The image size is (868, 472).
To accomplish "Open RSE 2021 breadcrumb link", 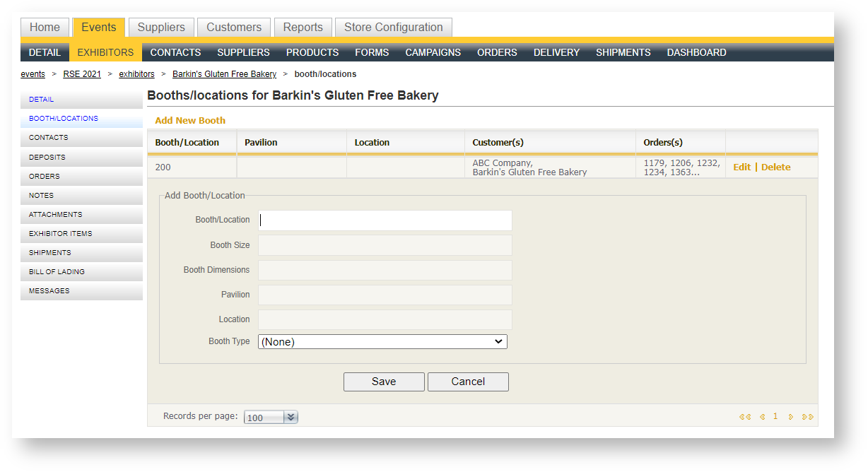I will coord(82,74).
